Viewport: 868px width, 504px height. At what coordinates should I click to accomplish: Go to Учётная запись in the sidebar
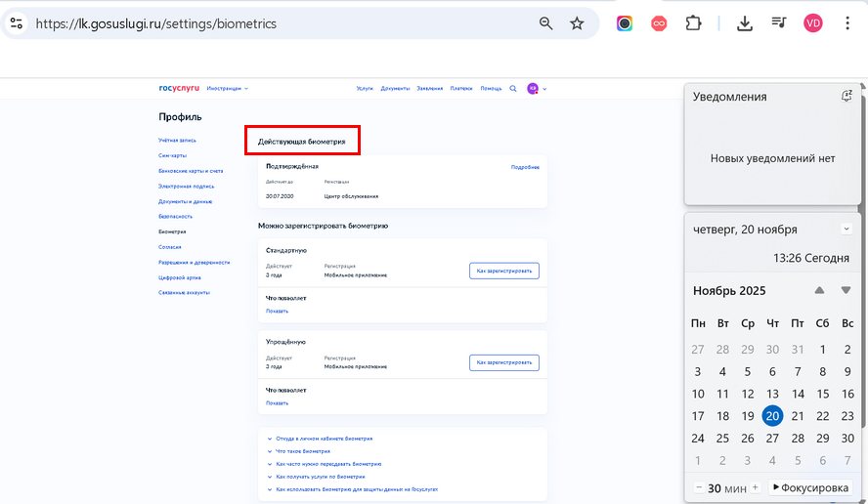pos(177,141)
